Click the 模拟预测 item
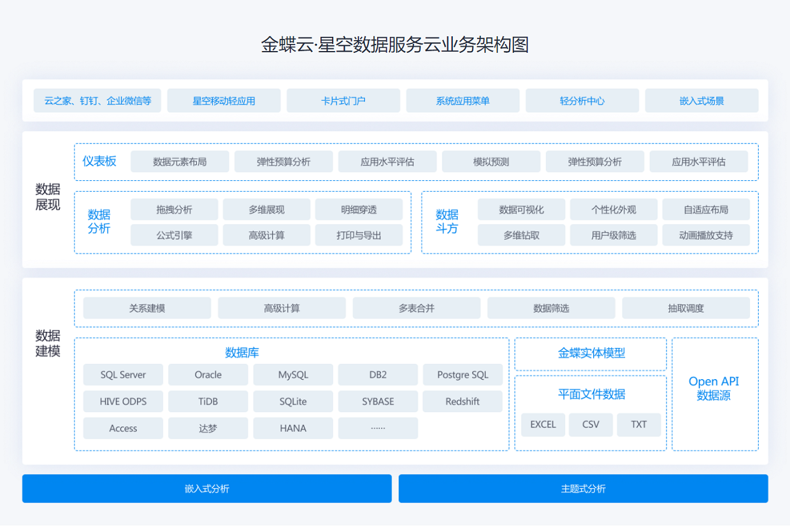Screen dimensions: 790x532 point(491,162)
